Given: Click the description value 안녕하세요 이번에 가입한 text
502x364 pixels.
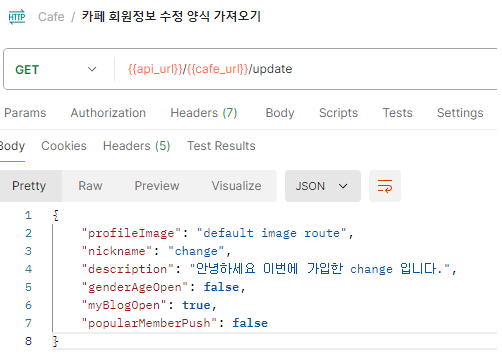Looking at the screenshot, I should 269,268.
